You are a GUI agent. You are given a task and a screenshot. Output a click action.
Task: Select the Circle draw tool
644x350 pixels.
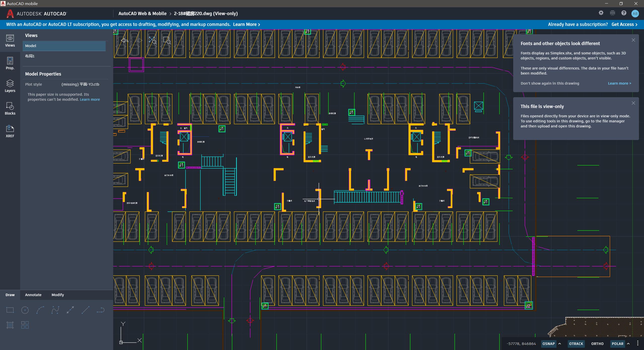click(x=25, y=310)
